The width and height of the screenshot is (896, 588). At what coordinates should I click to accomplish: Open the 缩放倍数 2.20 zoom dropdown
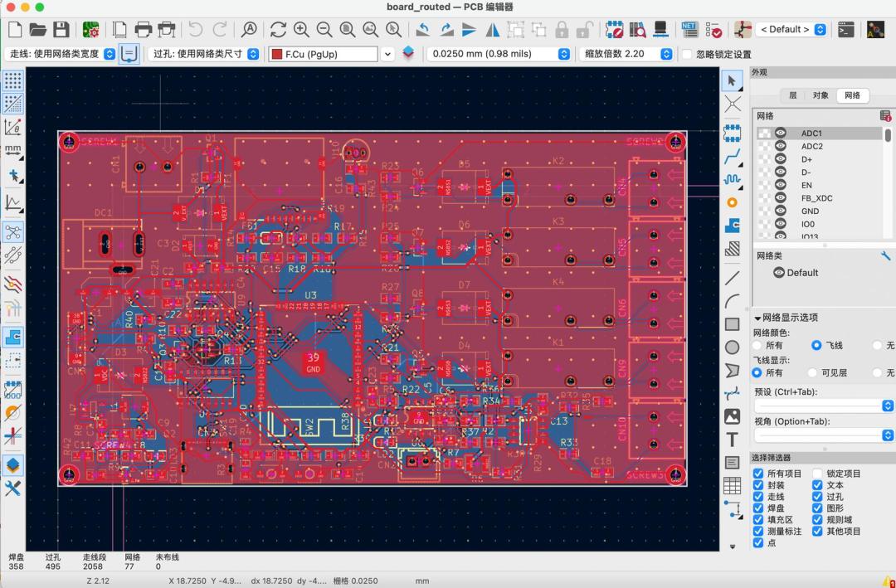626,54
